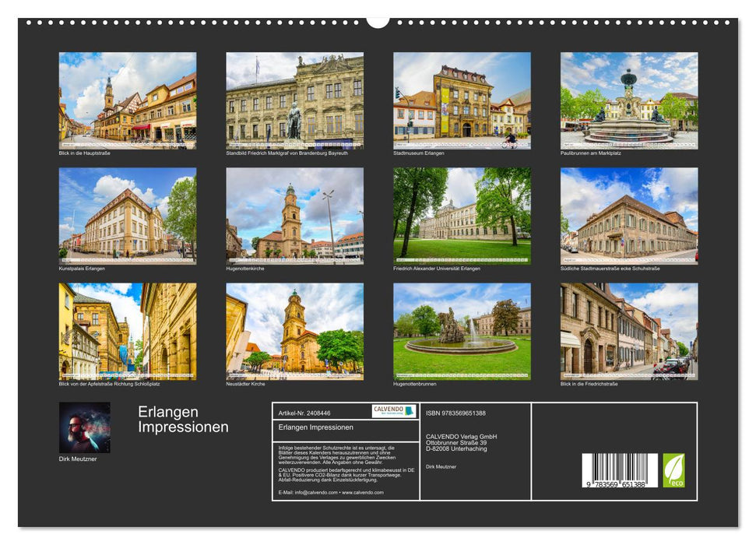Screen dimensions: 756x545
Task: Click the caption 'Hugenottenbrunnen'
Action: click(415, 385)
